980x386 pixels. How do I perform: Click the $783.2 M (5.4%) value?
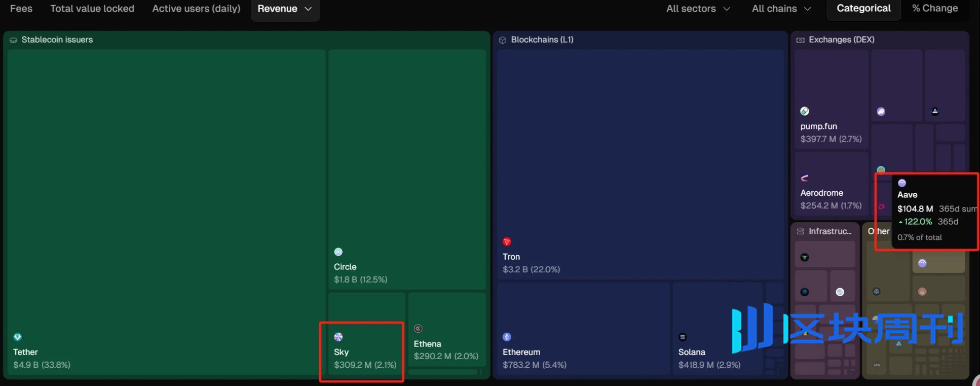(535, 365)
